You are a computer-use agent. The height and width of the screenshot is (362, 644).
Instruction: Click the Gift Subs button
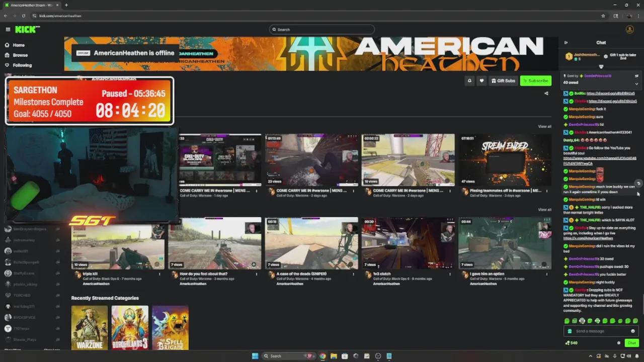(503, 81)
